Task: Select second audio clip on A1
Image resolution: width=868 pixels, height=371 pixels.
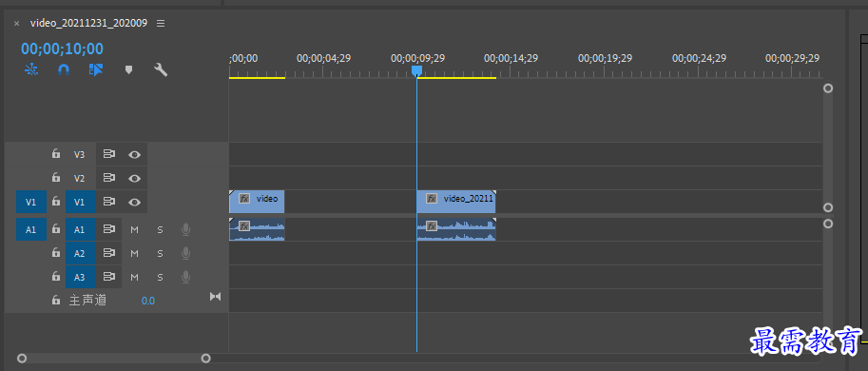Action: pos(456,229)
